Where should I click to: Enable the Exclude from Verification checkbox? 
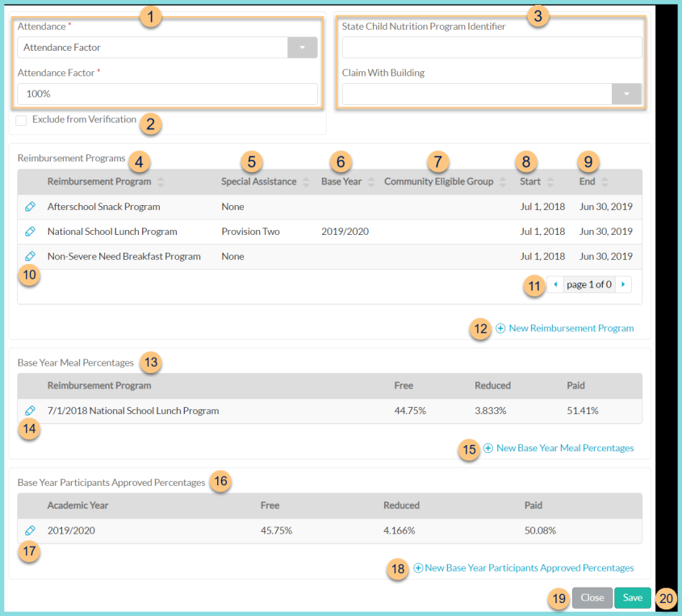point(20,119)
